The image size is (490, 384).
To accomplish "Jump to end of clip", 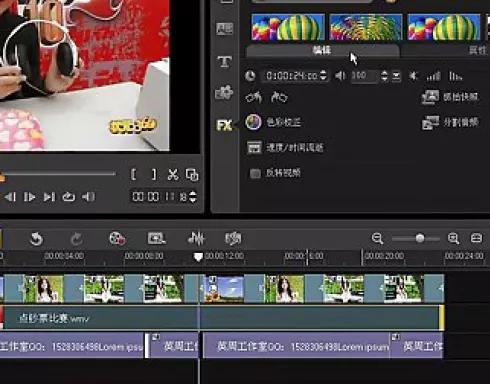I will click(49, 197).
